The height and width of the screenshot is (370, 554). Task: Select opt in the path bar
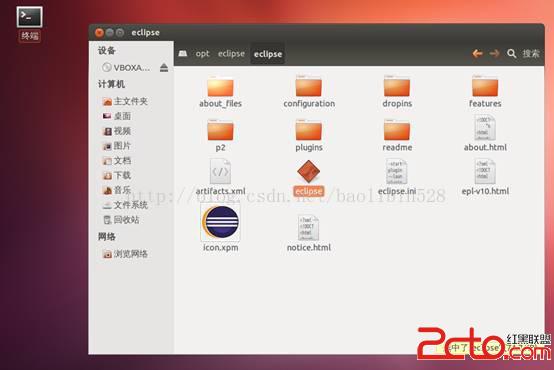click(202, 54)
